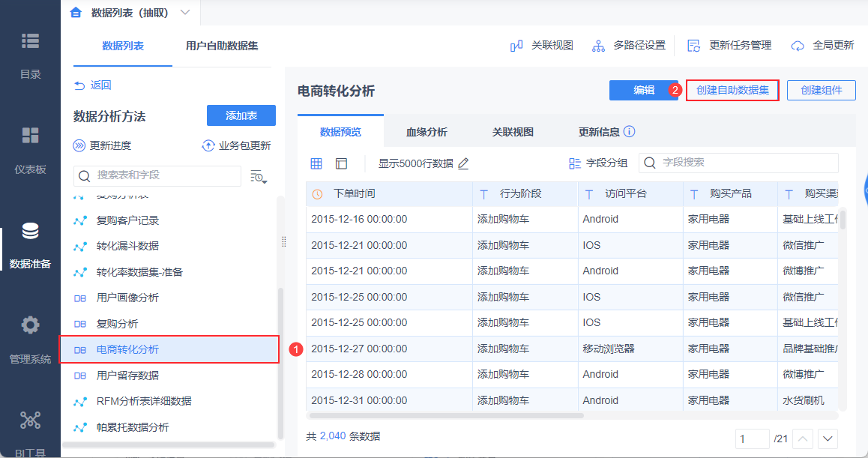
Task: Switch to the 用户自助数据集 tab
Action: [x=222, y=46]
